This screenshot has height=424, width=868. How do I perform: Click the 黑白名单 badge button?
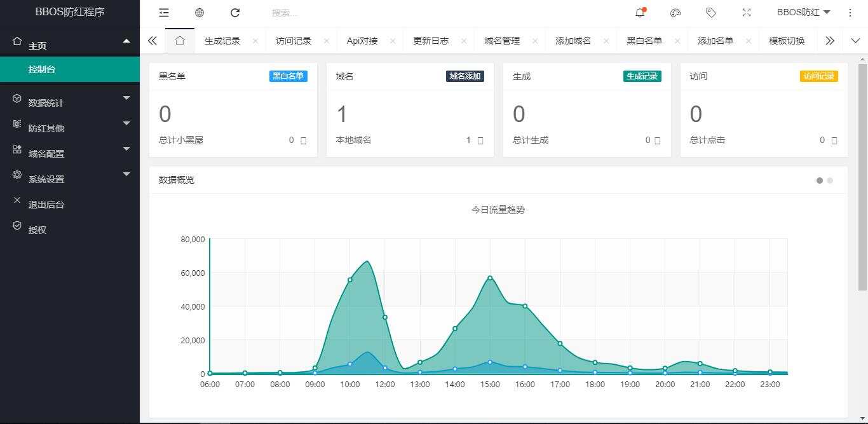(x=288, y=76)
